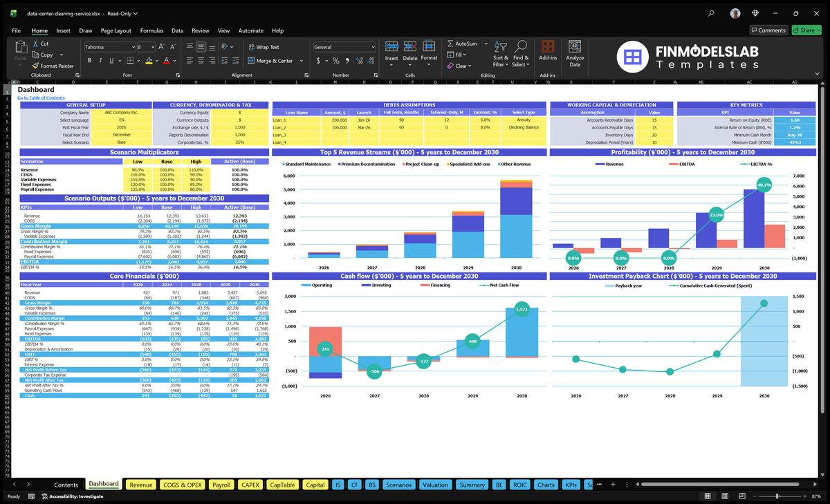This screenshot has height=504, width=830.
Task: Click Increase Decimal icon
Action: (x=359, y=61)
